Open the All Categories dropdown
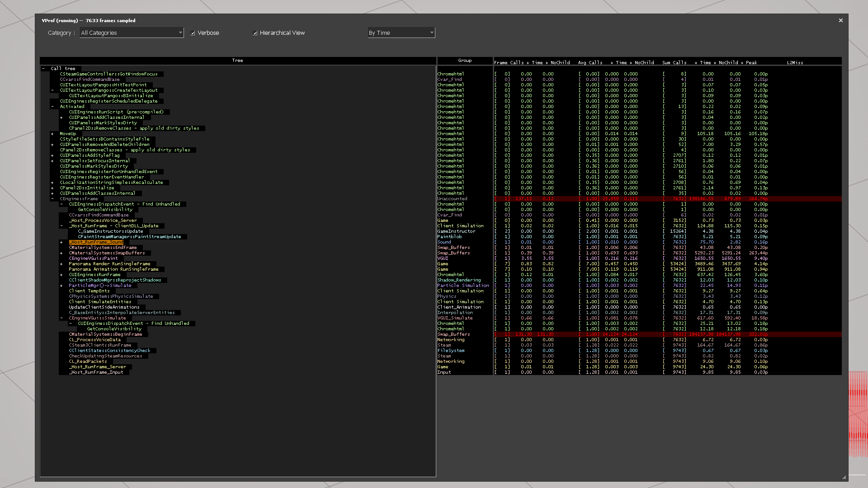This screenshot has height=488, width=868. [x=180, y=33]
